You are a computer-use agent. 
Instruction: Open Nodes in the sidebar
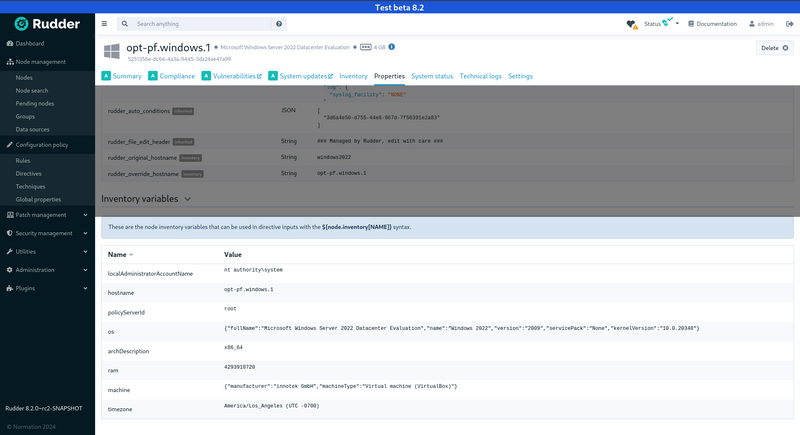pyautogui.click(x=24, y=78)
